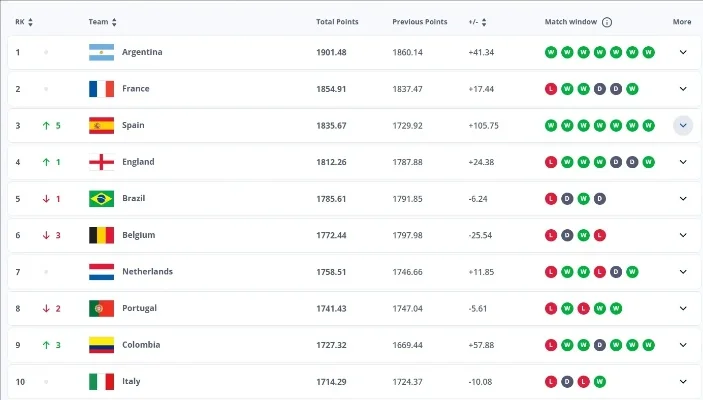Expand the England row details
703x400 pixels.
[x=683, y=162]
